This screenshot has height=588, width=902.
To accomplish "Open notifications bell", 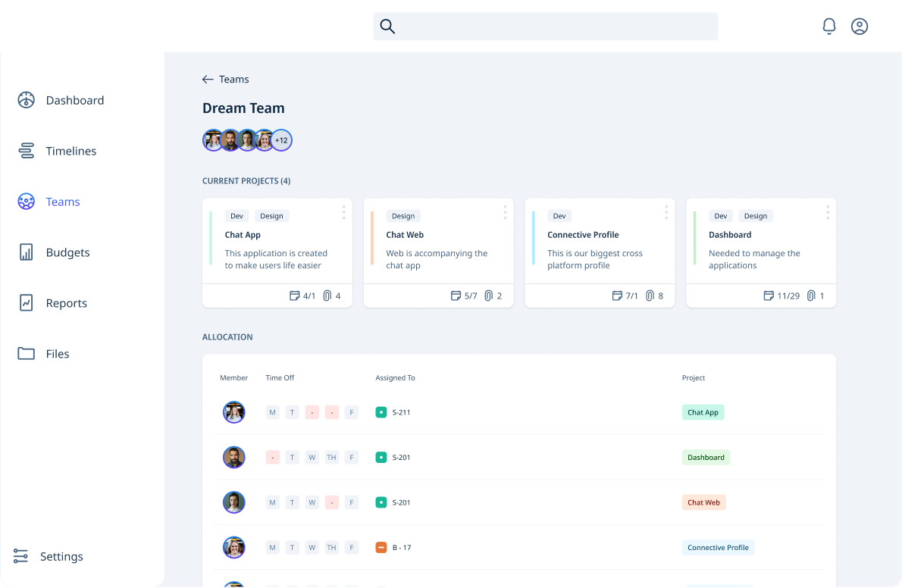I will coord(829,27).
